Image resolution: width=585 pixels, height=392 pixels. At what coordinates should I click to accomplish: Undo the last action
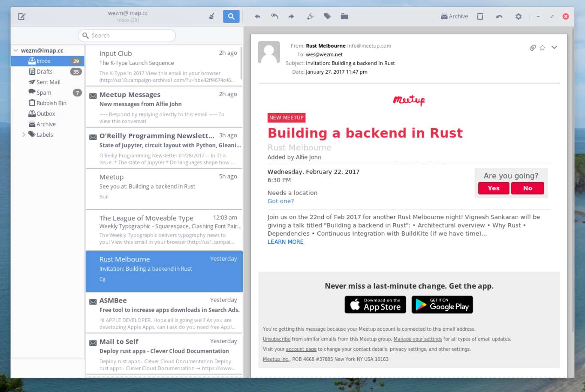click(x=499, y=16)
